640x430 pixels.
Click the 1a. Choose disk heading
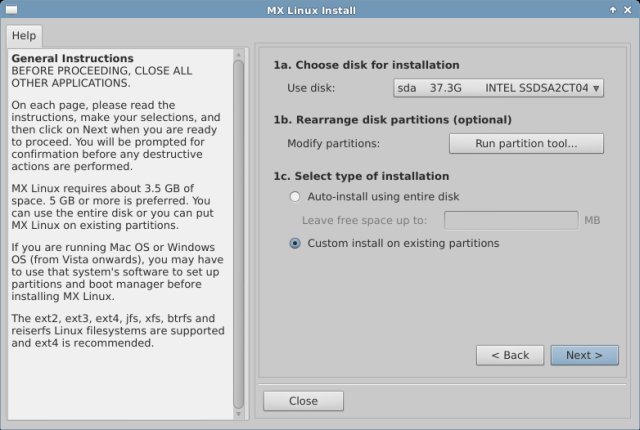coord(366,65)
